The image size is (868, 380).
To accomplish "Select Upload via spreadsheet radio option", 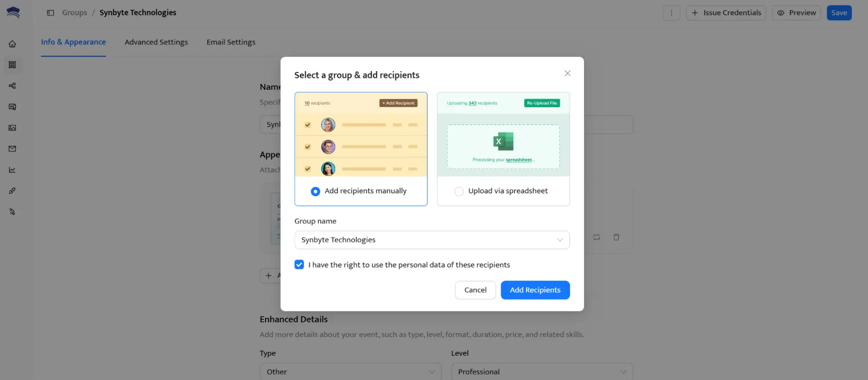I will click(x=459, y=191).
